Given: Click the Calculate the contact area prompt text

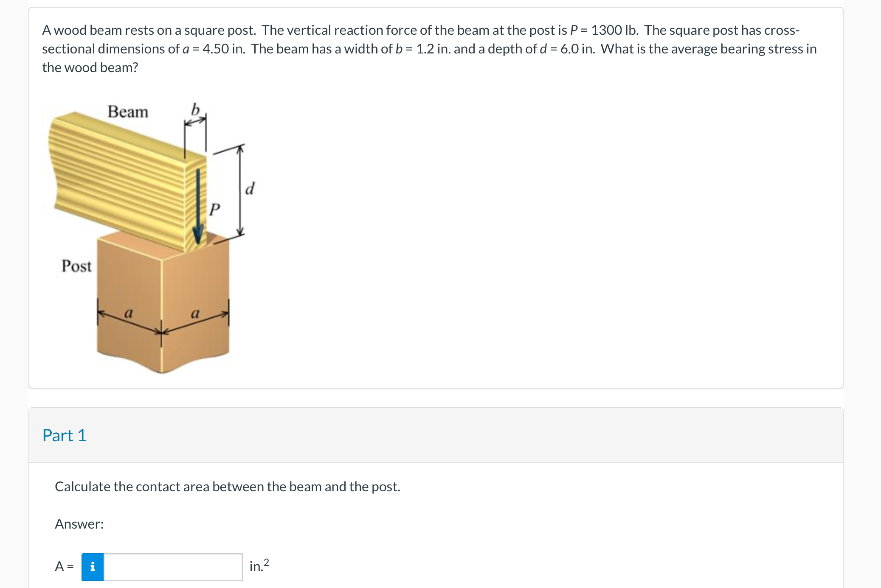Looking at the screenshot, I should click(x=228, y=487).
